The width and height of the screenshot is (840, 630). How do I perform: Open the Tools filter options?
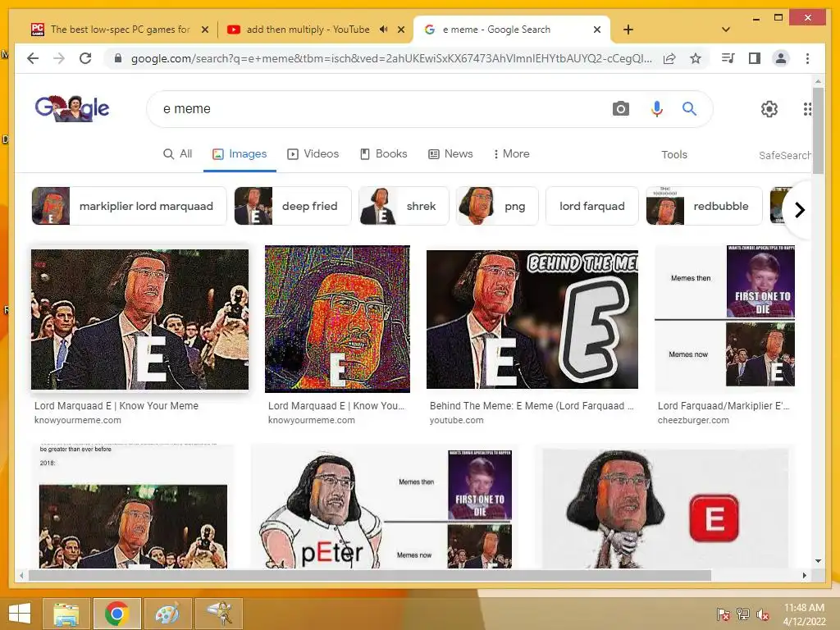674,155
